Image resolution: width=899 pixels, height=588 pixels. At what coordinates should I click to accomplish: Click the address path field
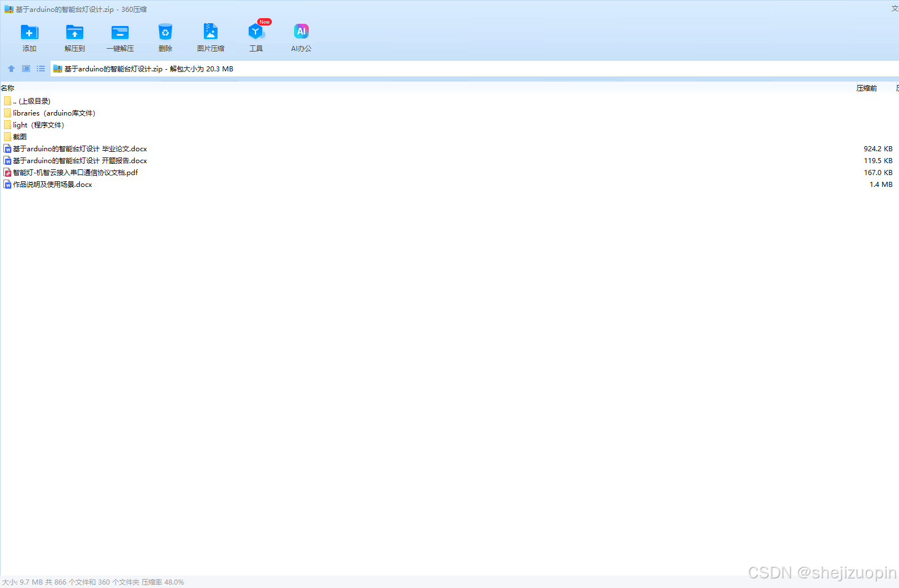tap(474, 69)
